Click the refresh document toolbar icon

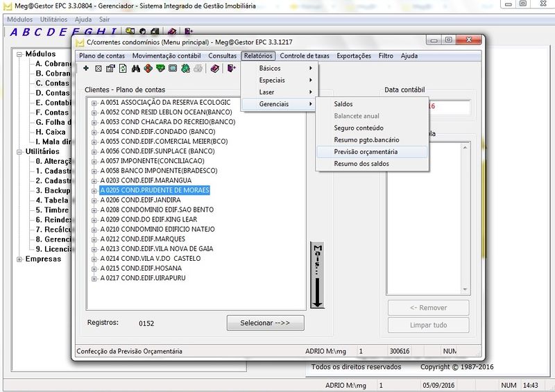[123, 69]
